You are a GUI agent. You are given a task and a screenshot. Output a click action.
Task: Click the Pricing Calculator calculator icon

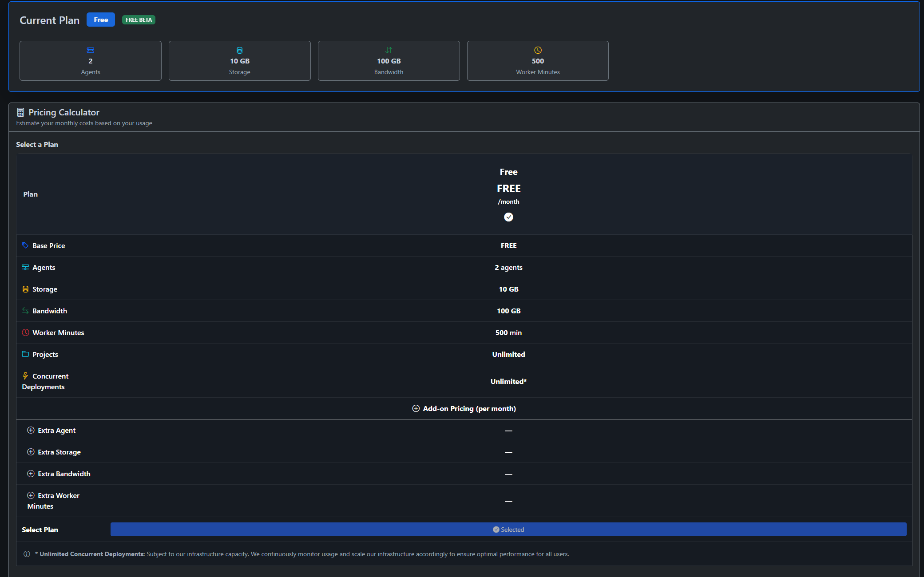pyautogui.click(x=20, y=111)
